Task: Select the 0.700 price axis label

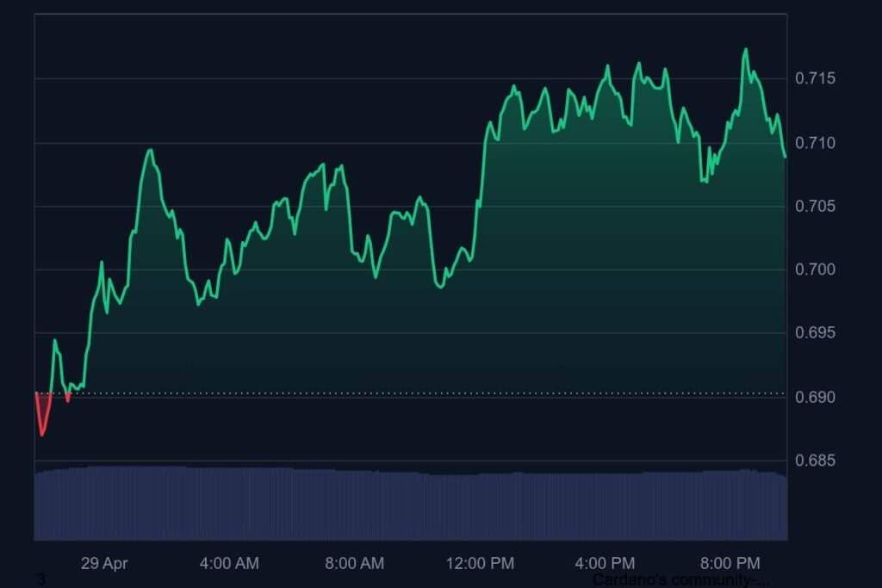Action: click(815, 269)
